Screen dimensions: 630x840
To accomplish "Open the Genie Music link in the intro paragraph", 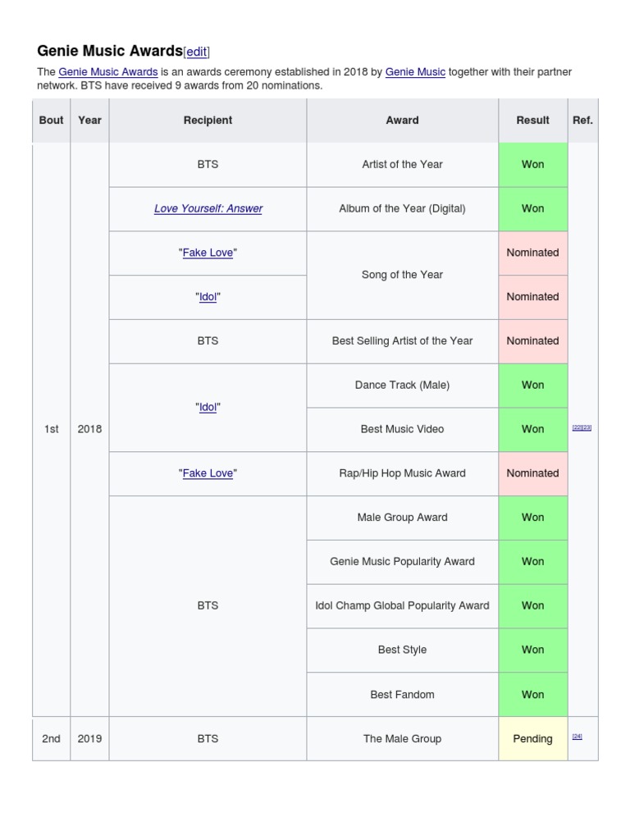I will [x=415, y=72].
